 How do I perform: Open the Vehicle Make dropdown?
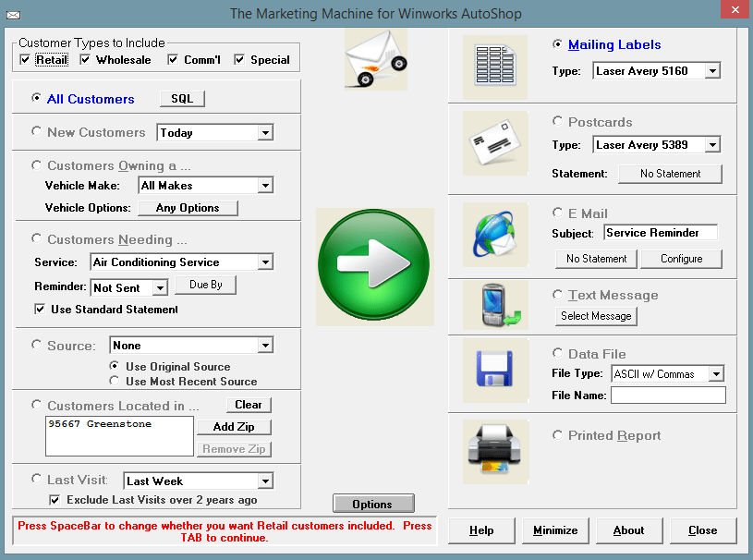(x=265, y=186)
